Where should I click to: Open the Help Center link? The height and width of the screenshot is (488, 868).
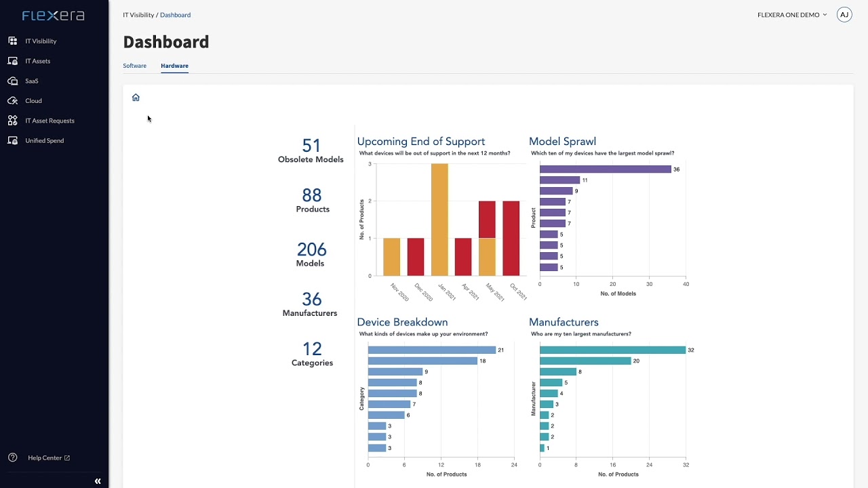pyautogui.click(x=49, y=458)
